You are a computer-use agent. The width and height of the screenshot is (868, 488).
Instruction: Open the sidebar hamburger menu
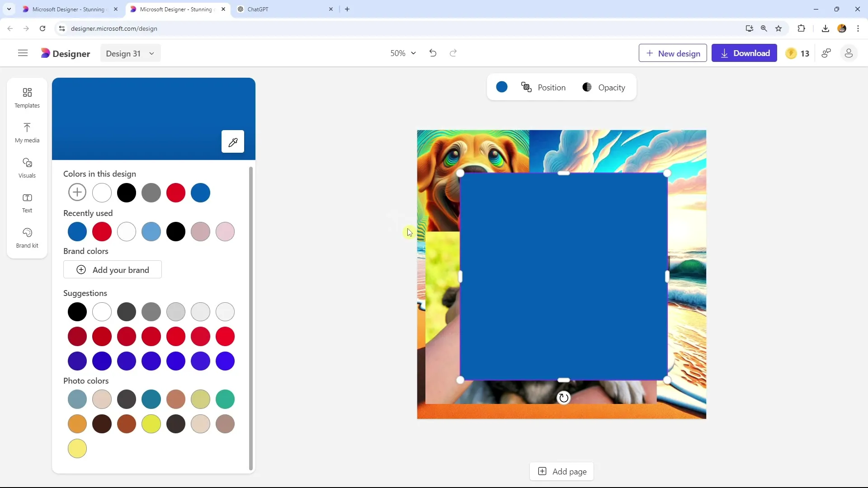pos(22,53)
